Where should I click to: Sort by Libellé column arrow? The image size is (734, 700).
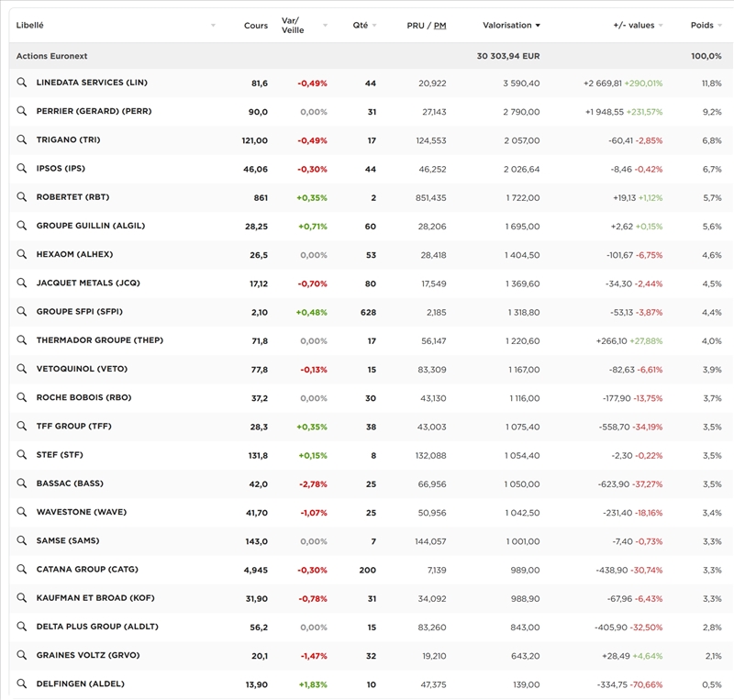coord(213,26)
